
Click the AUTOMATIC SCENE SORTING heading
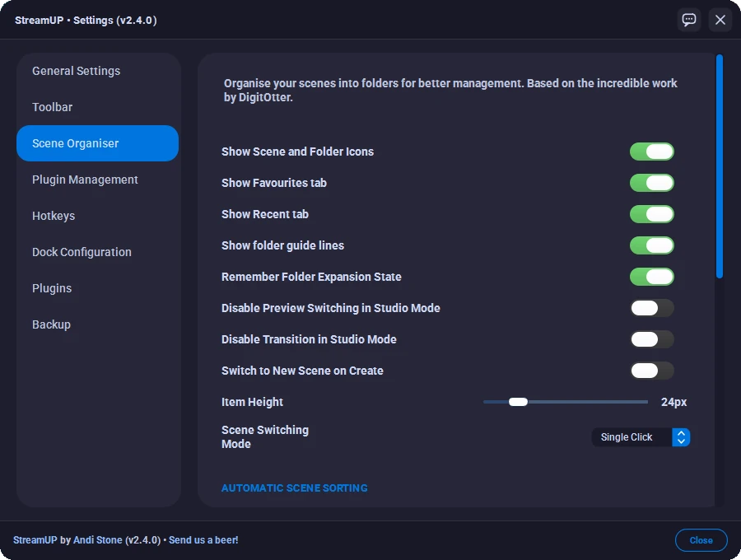[295, 488]
